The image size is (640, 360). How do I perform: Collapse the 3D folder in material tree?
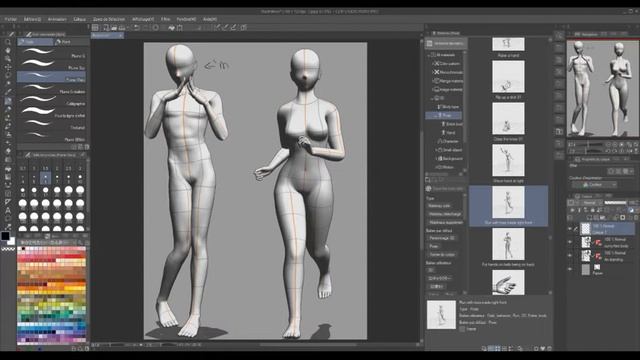[x=432, y=98]
